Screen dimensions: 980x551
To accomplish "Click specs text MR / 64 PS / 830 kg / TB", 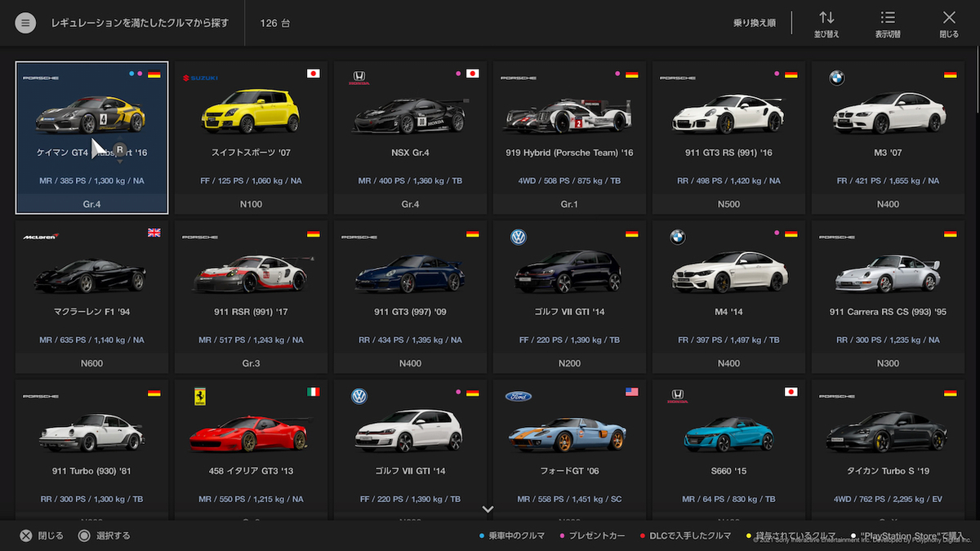I will click(728, 499).
